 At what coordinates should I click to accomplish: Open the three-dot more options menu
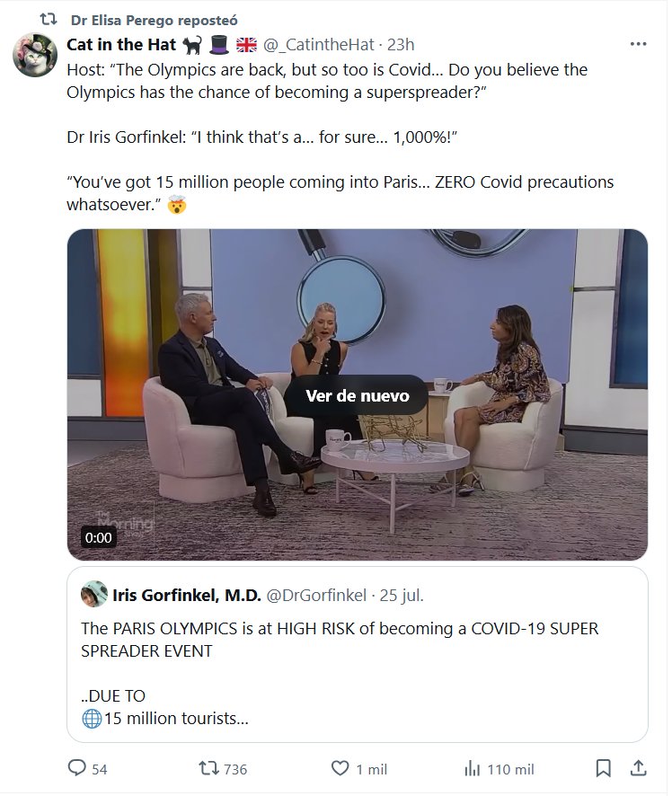tap(638, 44)
